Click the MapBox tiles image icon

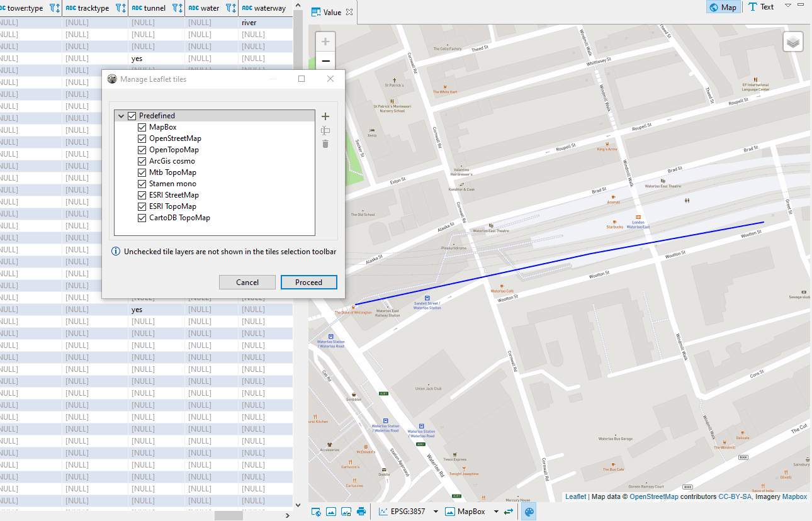450,512
